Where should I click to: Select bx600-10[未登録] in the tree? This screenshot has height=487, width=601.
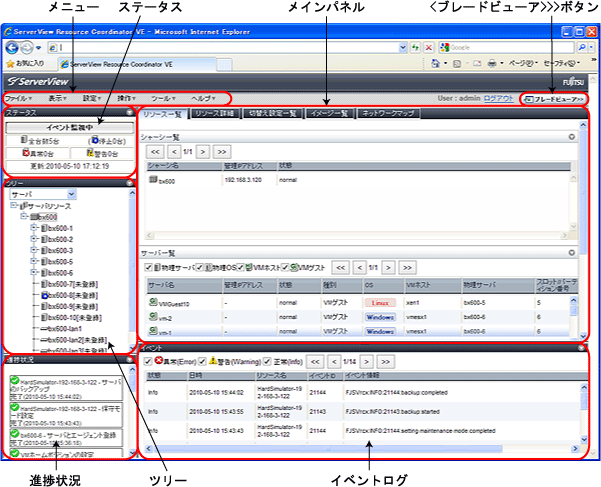[x=75, y=318]
